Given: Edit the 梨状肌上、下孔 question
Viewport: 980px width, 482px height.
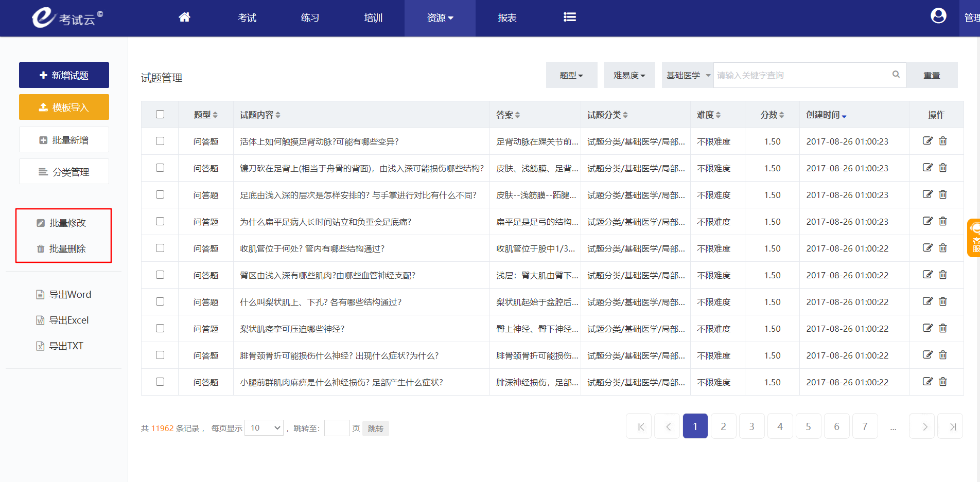Looking at the screenshot, I should [x=927, y=301].
